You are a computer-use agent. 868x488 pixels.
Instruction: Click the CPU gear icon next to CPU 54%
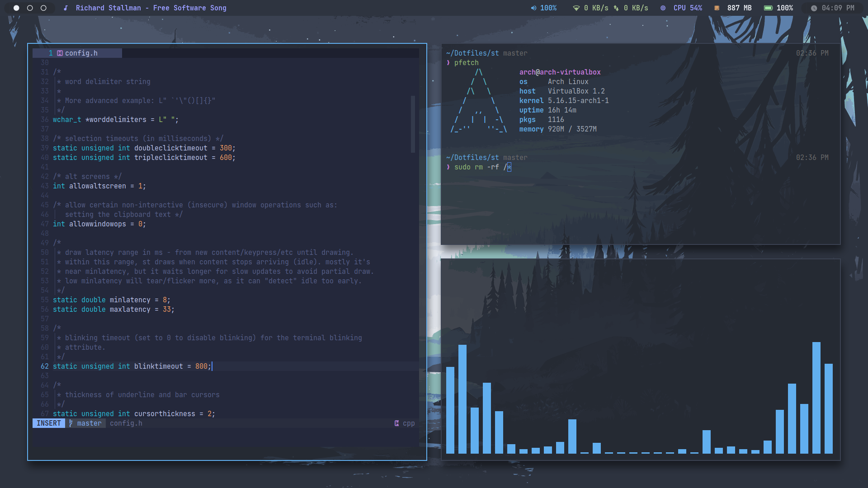(x=663, y=8)
